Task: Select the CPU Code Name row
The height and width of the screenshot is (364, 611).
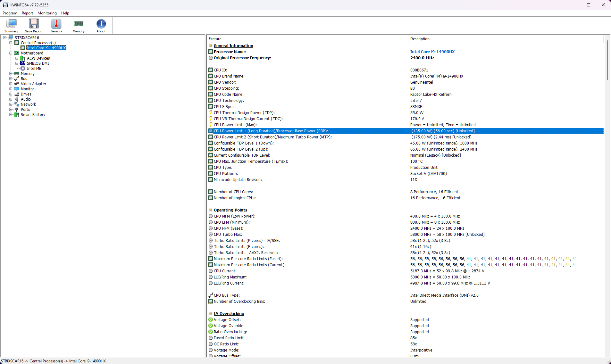Action: 406,94
